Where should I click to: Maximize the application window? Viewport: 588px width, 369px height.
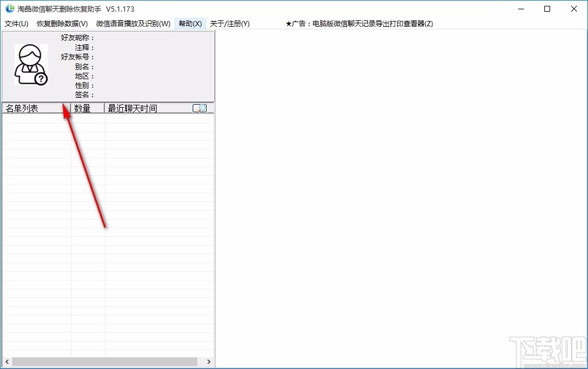547,9
